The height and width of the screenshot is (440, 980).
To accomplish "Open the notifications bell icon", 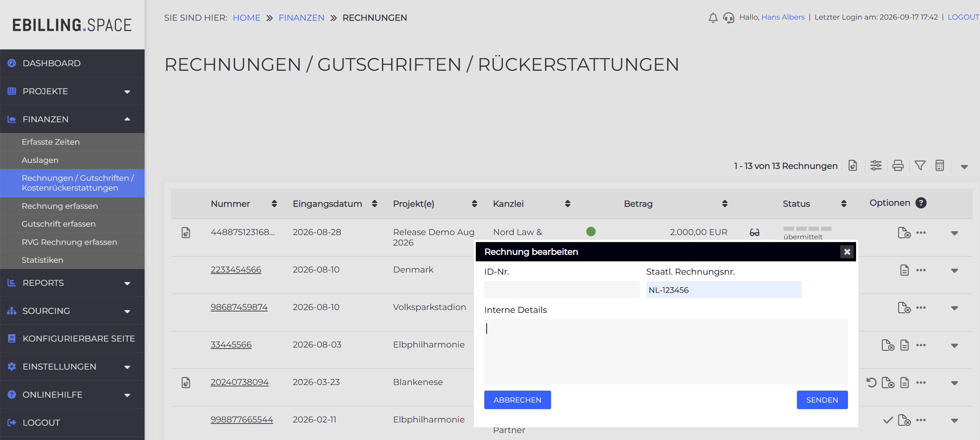I will pos(713,18).
